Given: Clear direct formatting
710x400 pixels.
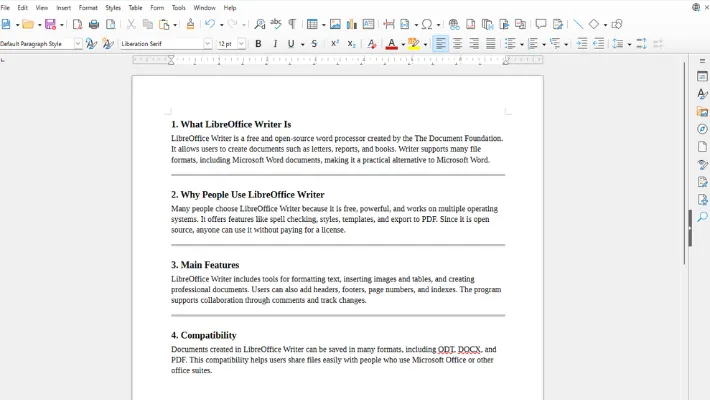Looking at the screenshot, I should click(x=372, y=43).
